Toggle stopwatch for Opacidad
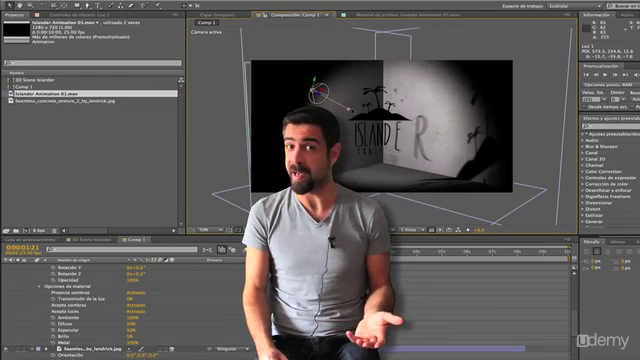The height and width of the screenshot is (360, 640). 53,280
